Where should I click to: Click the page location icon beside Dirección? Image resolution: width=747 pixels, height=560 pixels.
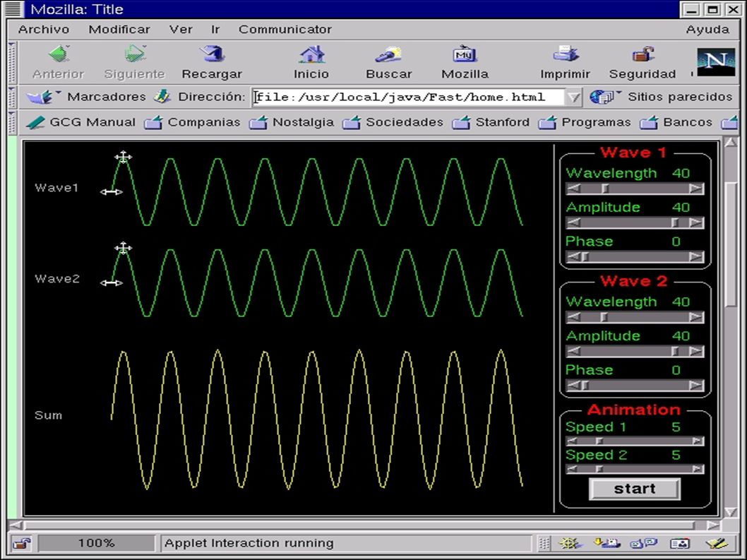162,97
